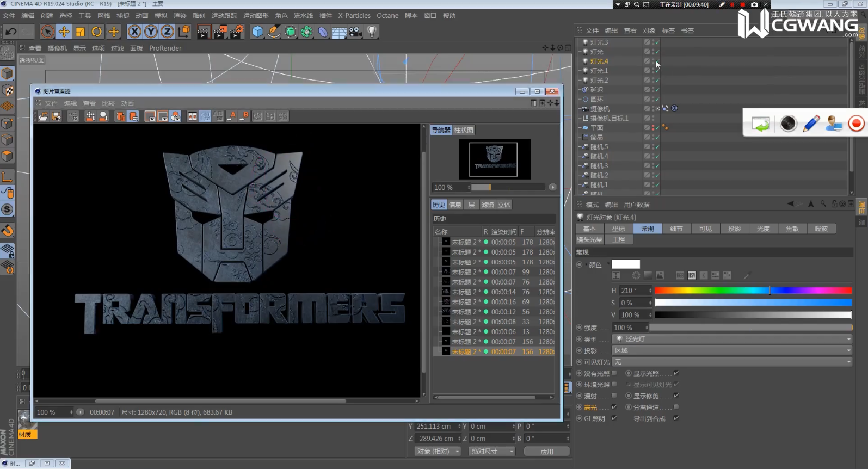This screenshot has width=868, height=469.
Task: Click the green Subdivision generator icon
Action: 291,32
